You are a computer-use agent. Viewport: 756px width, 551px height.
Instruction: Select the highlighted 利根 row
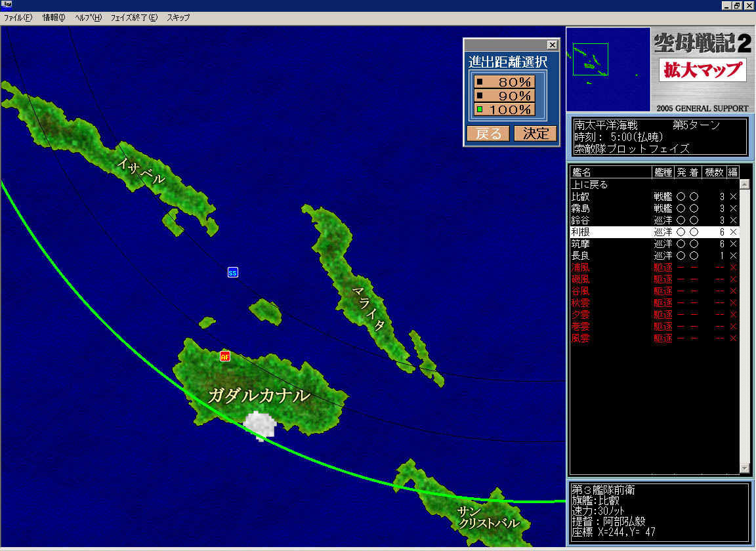click(655, 232)
